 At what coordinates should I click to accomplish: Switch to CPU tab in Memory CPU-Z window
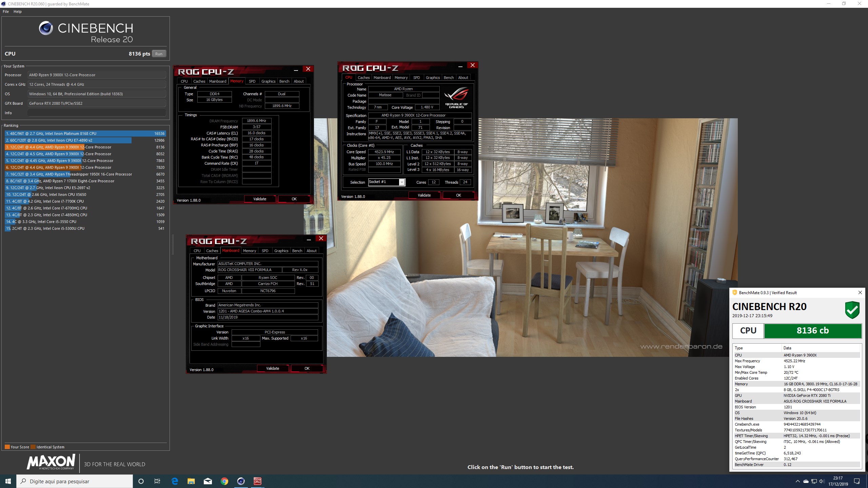tap(184, 81)
